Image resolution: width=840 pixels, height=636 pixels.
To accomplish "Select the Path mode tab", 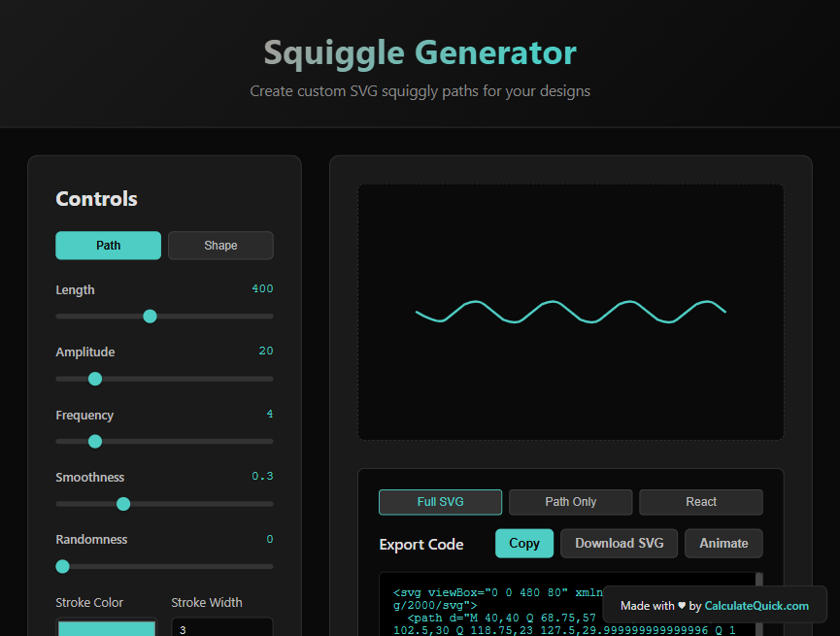I will tap(108, 246).
